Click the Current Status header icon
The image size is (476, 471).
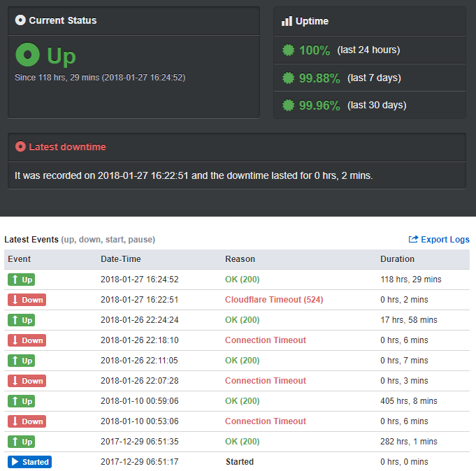tap(20, 20)
